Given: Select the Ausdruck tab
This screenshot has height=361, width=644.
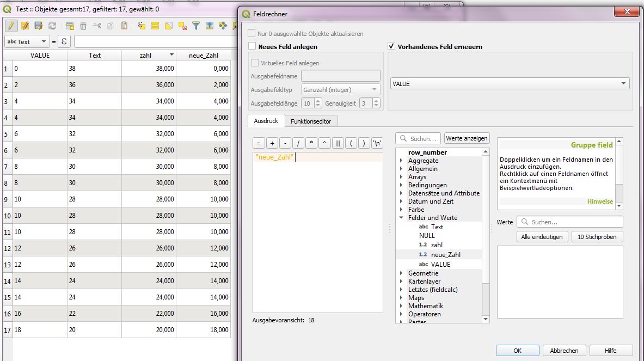Looking at the screenshot, I should pyautogui.click(x=266, y=121).
